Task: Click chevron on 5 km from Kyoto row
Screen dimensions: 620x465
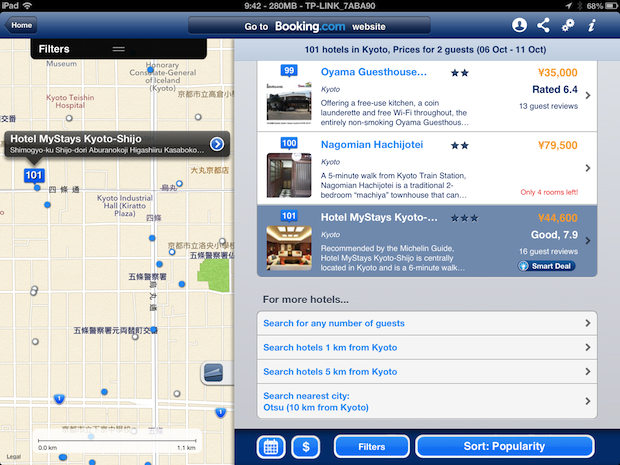Action: click(588, 372)
